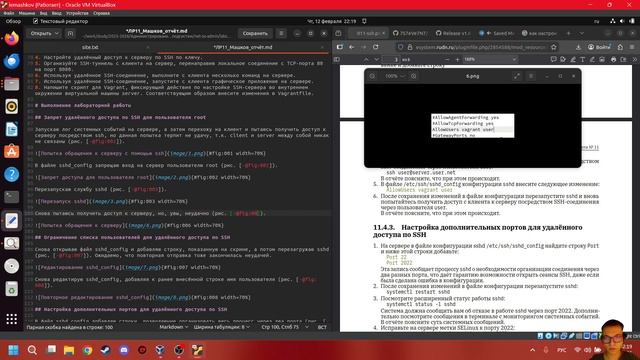This screenshot has width=640, height=360.
Task: Zoom in in the 6.png viewer
Action: point(413,76)
